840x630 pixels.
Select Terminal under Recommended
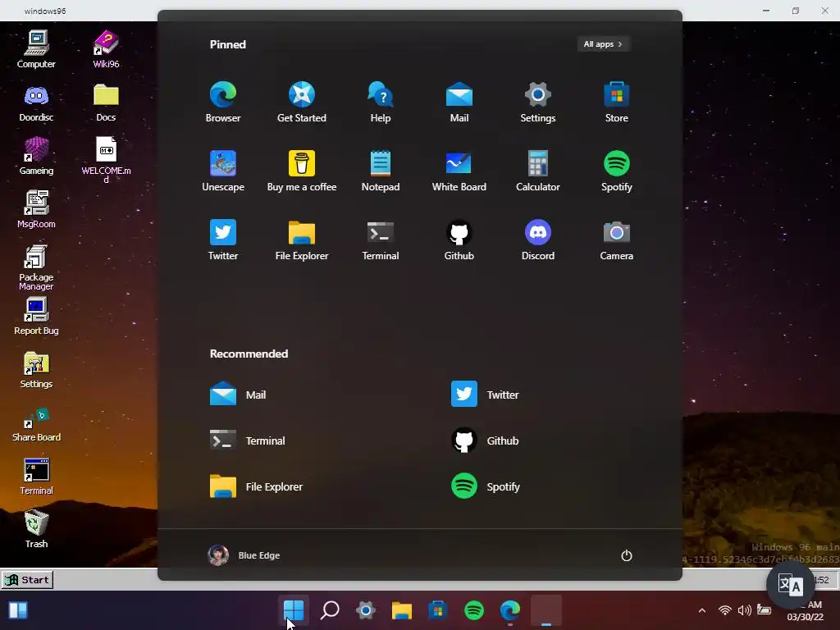click(x=248, y=441)
